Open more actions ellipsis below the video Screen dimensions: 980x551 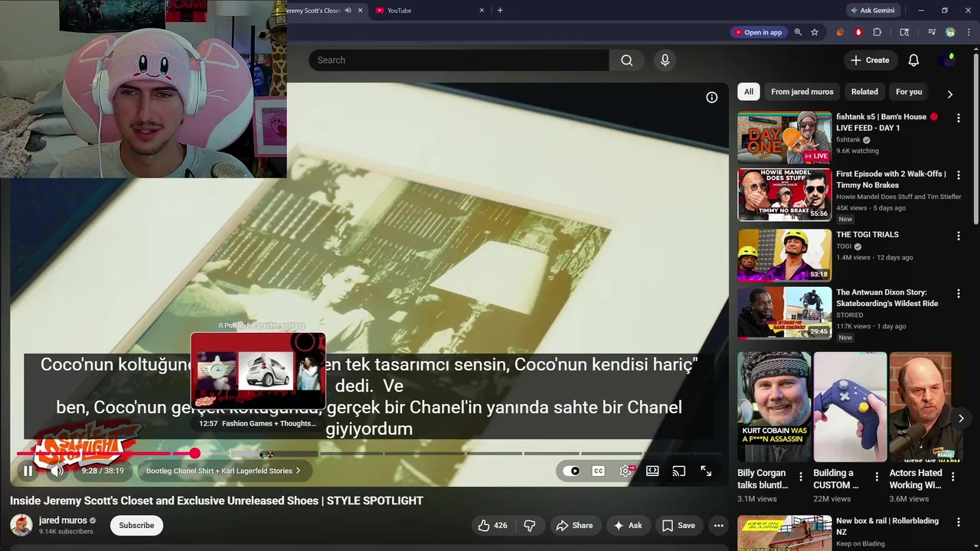point(718,525)
